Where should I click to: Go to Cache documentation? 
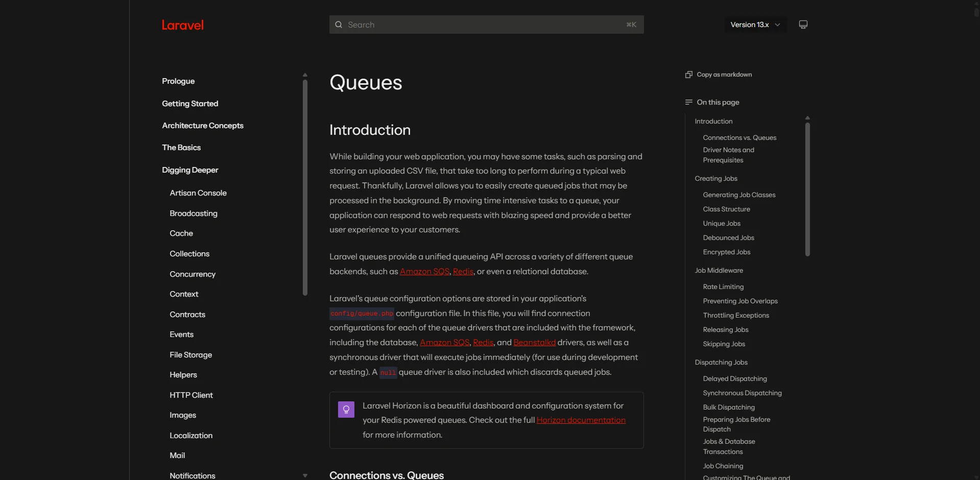coord(181,233)
